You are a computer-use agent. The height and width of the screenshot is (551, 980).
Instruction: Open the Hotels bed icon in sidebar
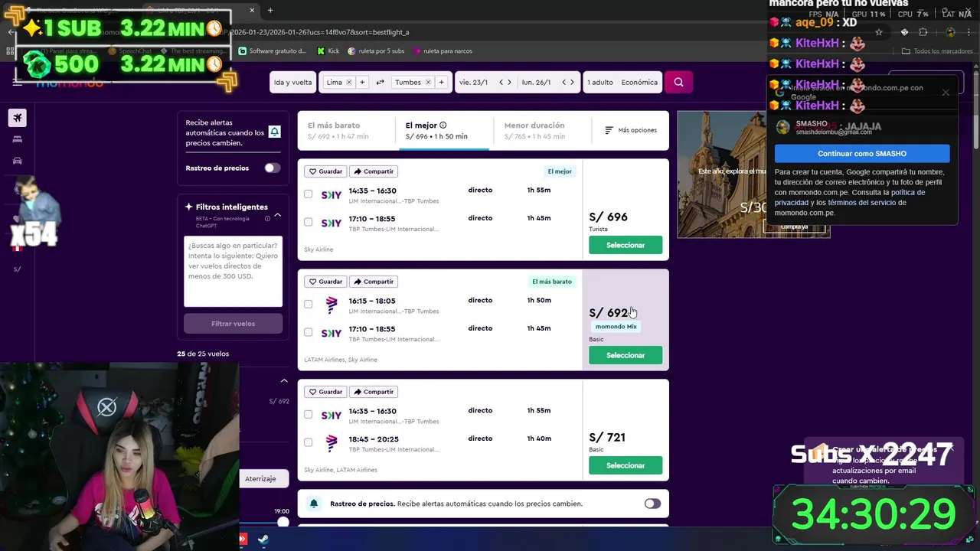tap(18, 139)
